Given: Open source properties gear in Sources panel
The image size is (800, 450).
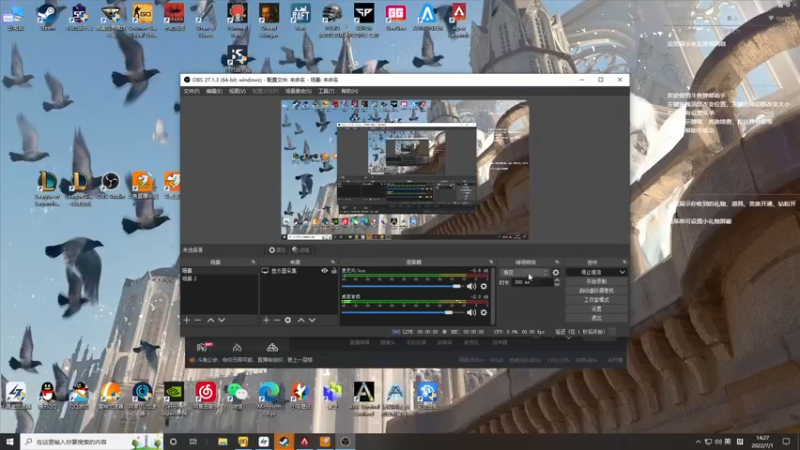Looking at the screenshot, I should pos(288,320).
